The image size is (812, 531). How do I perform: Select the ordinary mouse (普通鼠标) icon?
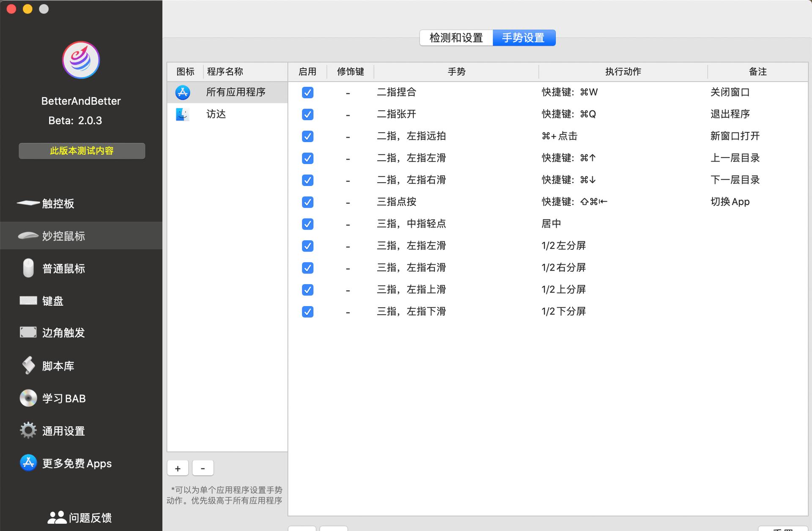(x=28, y=268)
